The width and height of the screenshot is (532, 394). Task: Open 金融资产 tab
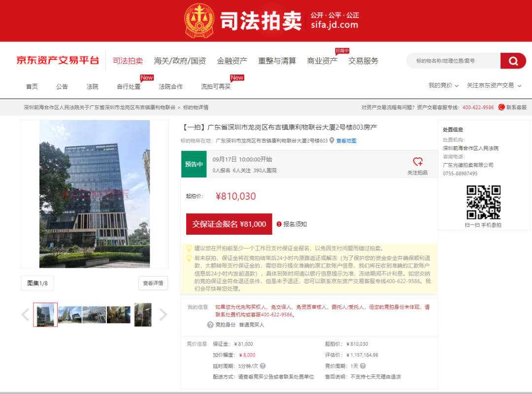point(232,61)
